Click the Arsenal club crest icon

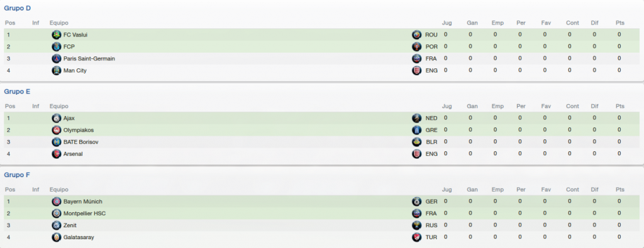pyautogui.click(x=56, y=154)
